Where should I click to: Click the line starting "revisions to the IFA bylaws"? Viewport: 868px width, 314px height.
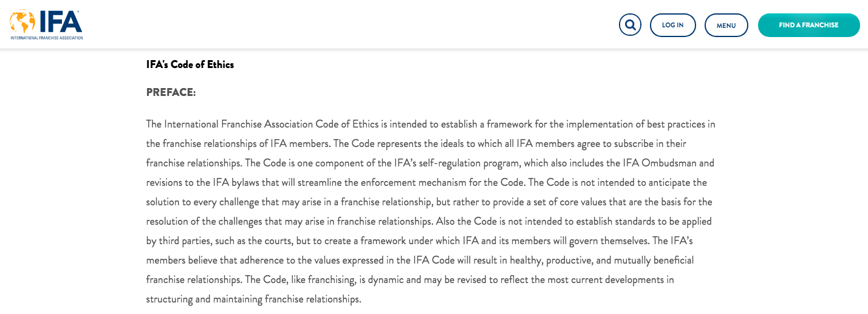[x=426, y=183]
